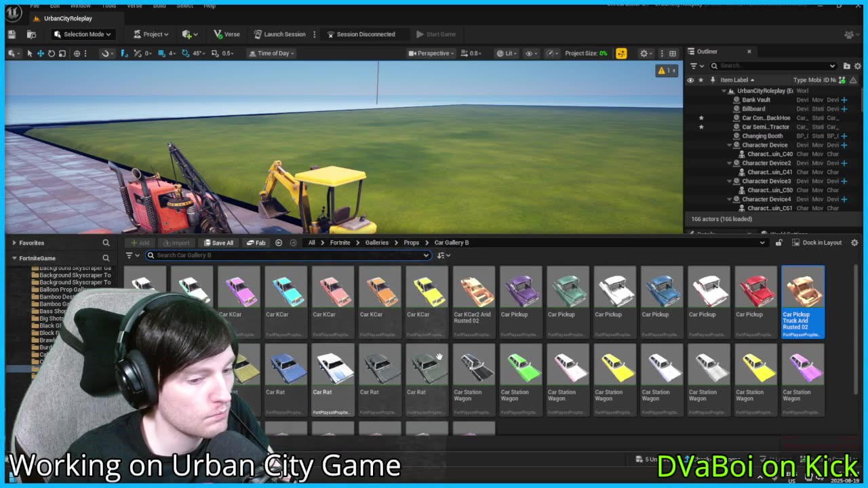Activate the Scale tool
This screenshot has width=868, height=488.
pos(62,53)
